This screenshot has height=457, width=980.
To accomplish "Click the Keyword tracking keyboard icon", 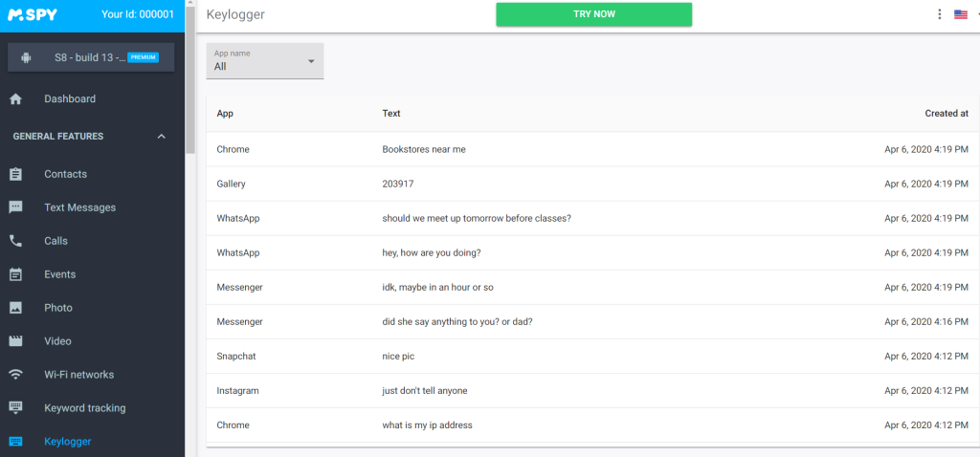I will 15,407.
